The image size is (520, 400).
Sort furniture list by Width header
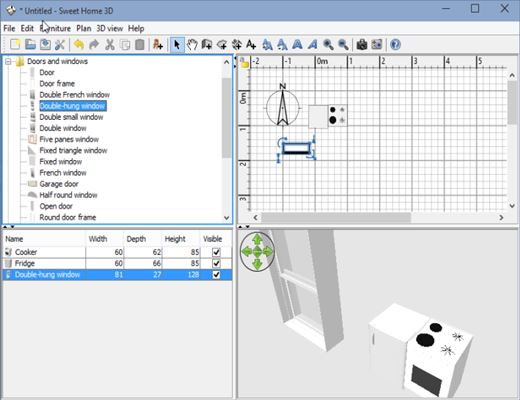coord(105,239)
